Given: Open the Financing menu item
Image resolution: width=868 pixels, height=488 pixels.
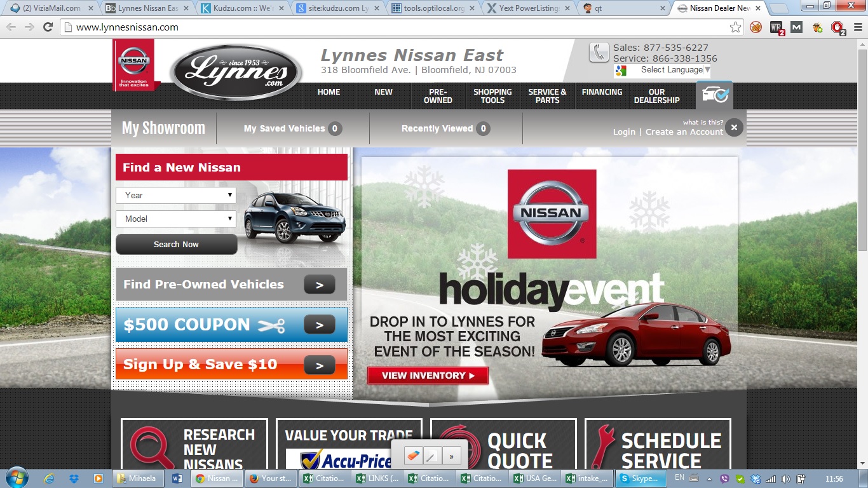Looking at the screenshot, I should 602,92.
